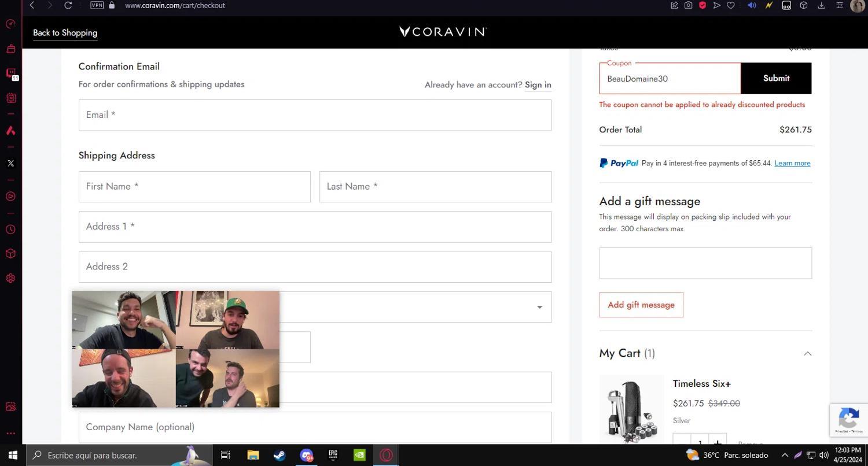868x466 pixels.
Task: Open GX Cleaner in the sidebar
Action: coord(10,49)
